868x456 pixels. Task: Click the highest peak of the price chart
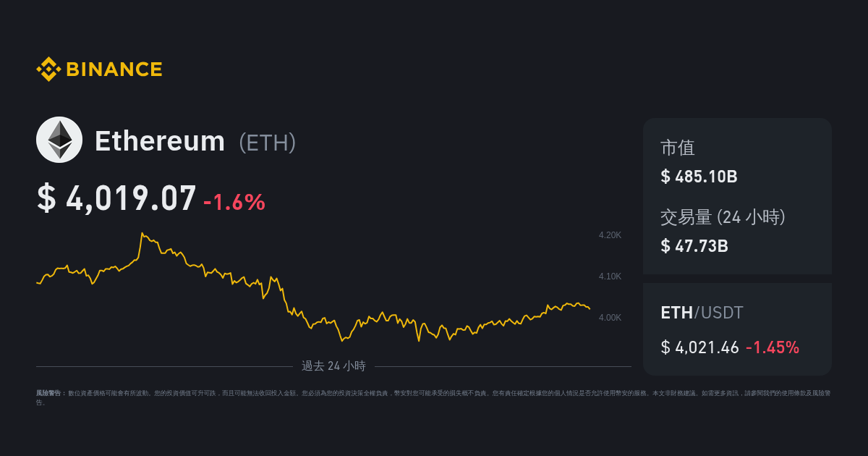pos(142,234)
